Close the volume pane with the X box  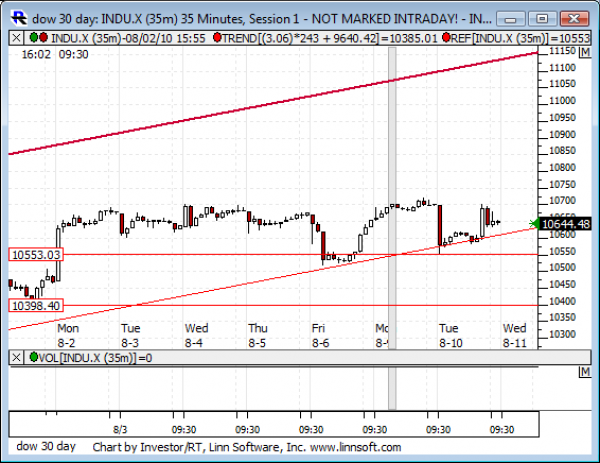(x=16, y=358)
